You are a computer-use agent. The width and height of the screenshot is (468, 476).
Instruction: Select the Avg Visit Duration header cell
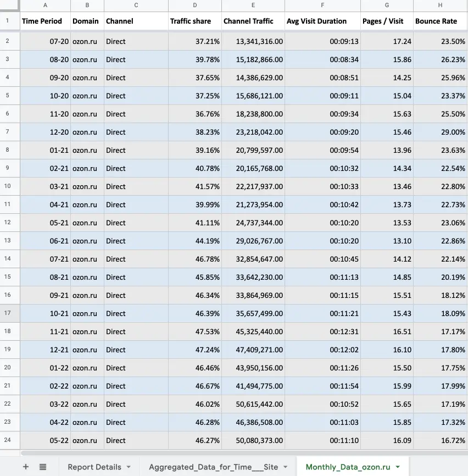coord(322,21)
